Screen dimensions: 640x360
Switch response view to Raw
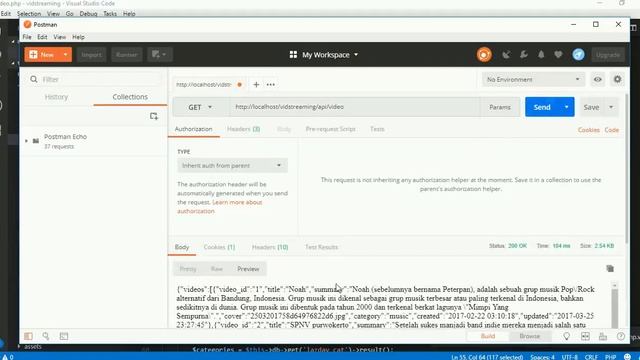point(217,269)
